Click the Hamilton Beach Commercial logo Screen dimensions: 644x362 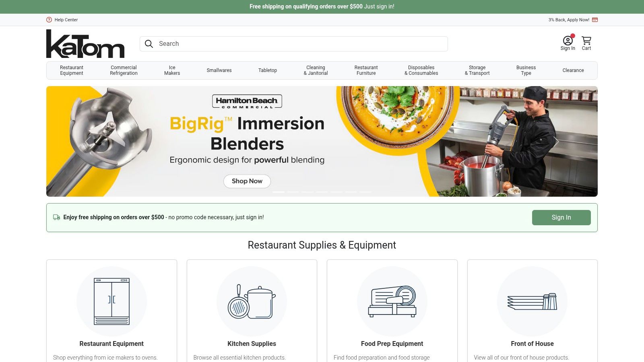click(x=247, y=101)
